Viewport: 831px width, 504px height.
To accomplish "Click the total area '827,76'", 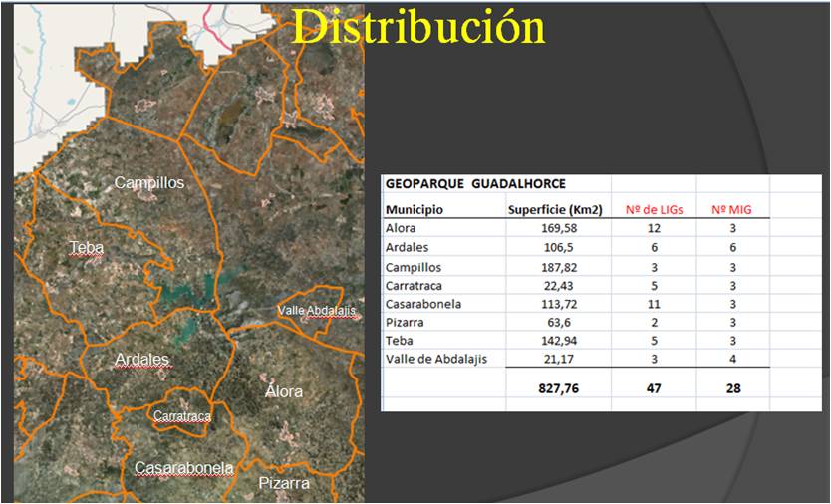I will click(x=559, y=388).
